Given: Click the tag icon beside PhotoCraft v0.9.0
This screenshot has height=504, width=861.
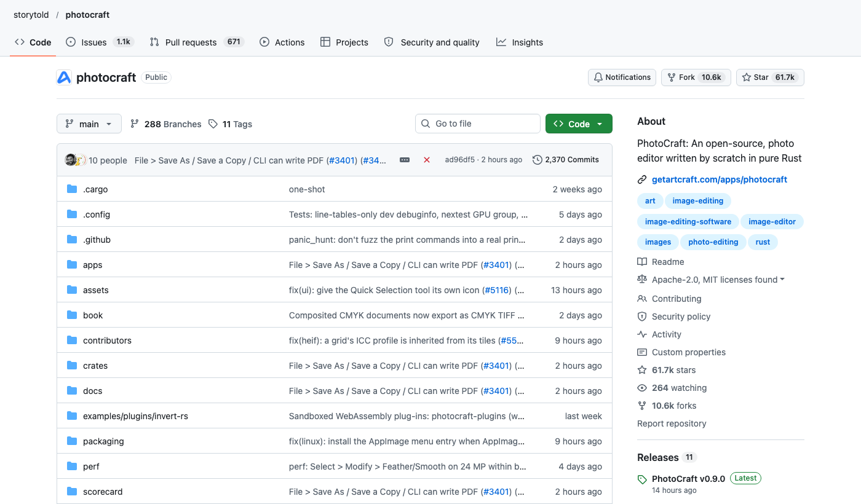Looking at the screenshot, I should pos(642,479).
